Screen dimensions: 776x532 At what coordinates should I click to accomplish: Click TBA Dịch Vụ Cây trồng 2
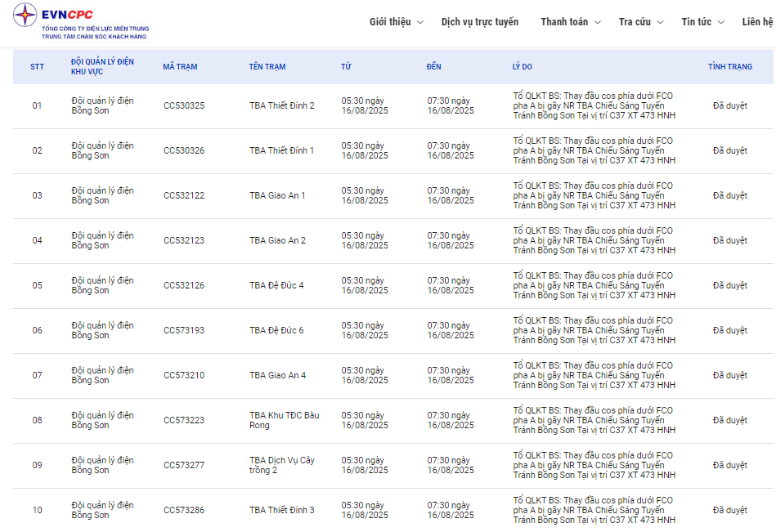pyautogui.click(x=281, y=465)
